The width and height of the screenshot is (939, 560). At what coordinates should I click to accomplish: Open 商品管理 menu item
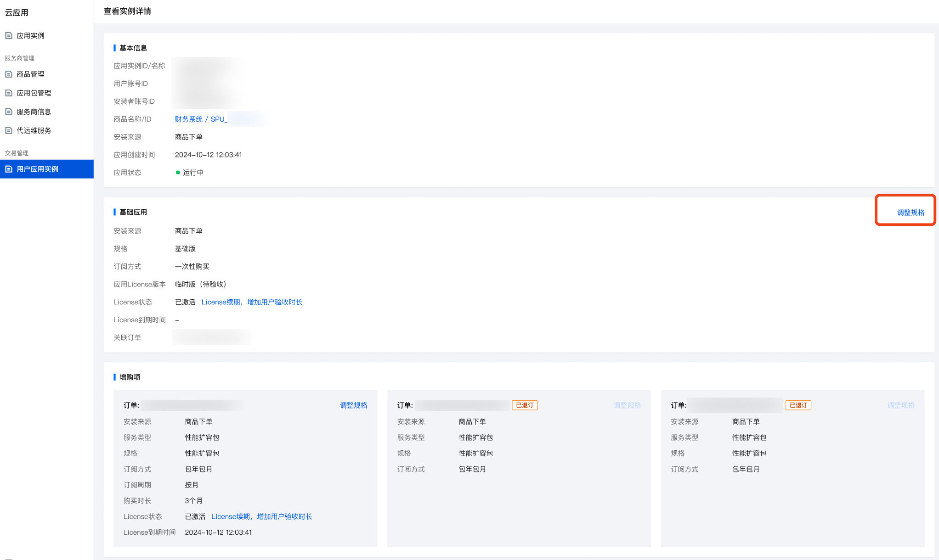click(30, 74)
